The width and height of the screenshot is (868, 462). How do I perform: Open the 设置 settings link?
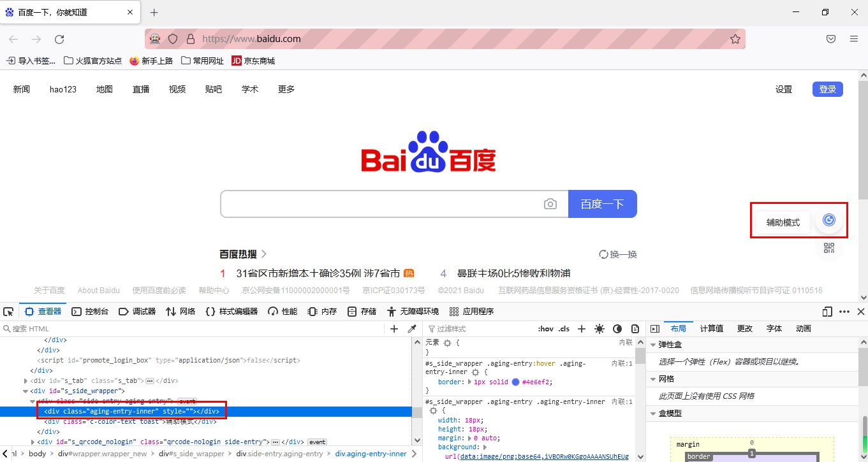784,89
